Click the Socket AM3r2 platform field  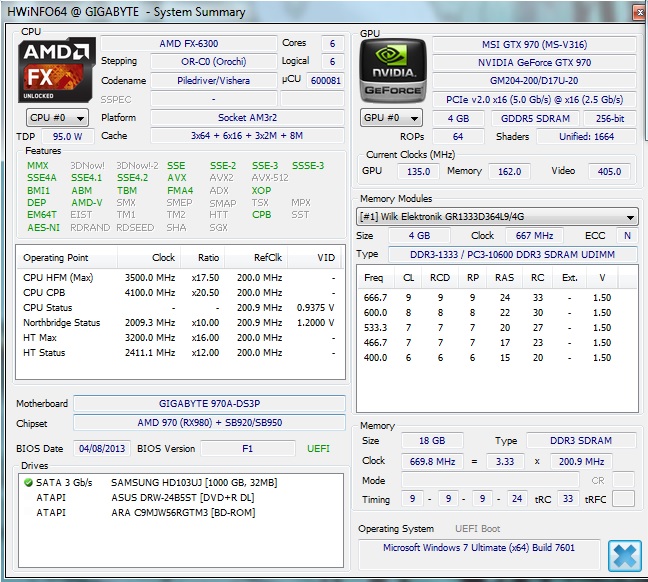(x=247, y=118)
